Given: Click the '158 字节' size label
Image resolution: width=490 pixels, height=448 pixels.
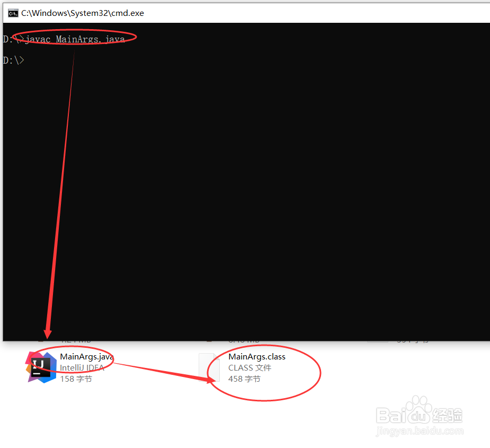Looking at the screenshot, I should tap(76, 379).
